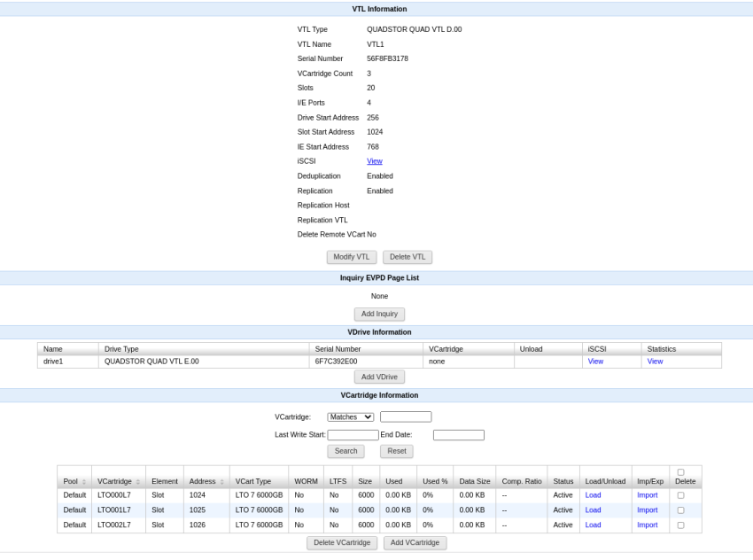Import the LTO002L7 cartridge
The height and width of the screenshot is (560, 753).
click(648, 525)
